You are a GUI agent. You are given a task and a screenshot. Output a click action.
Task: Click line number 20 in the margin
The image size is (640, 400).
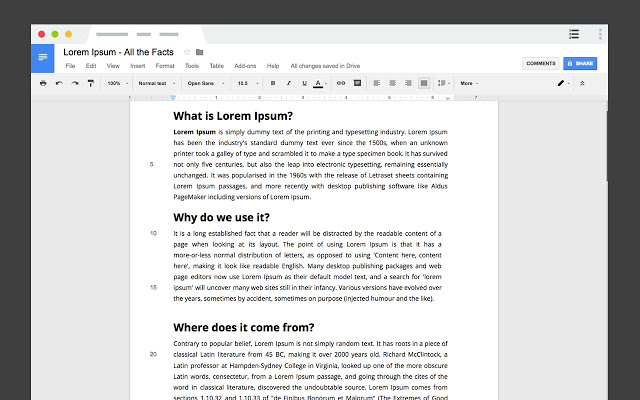153,354
